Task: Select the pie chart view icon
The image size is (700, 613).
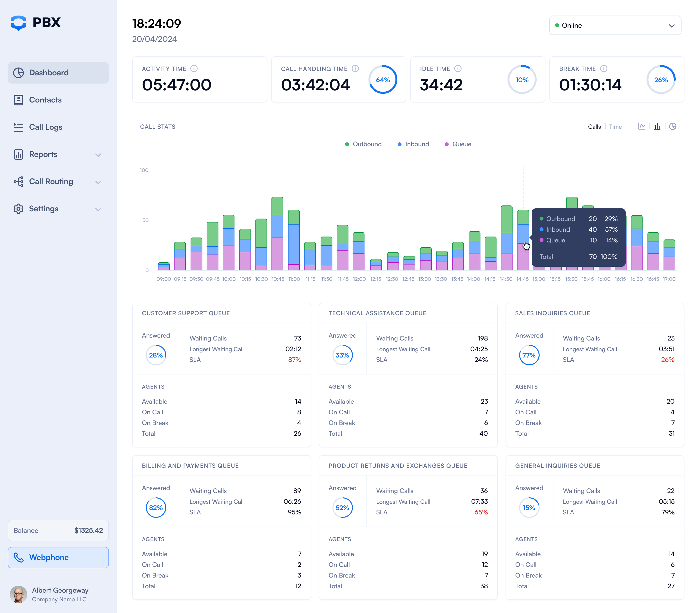Action: pyautogui.click(x=672, y=127)
